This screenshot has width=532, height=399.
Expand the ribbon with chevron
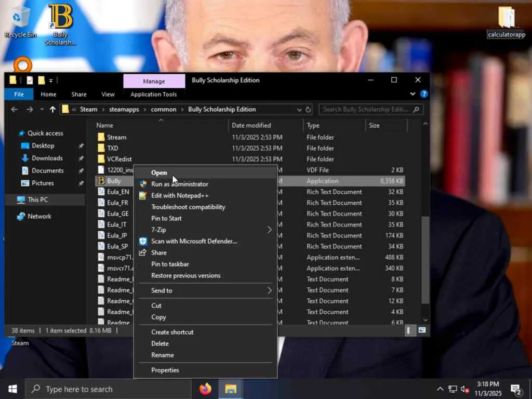coord(413,94)
